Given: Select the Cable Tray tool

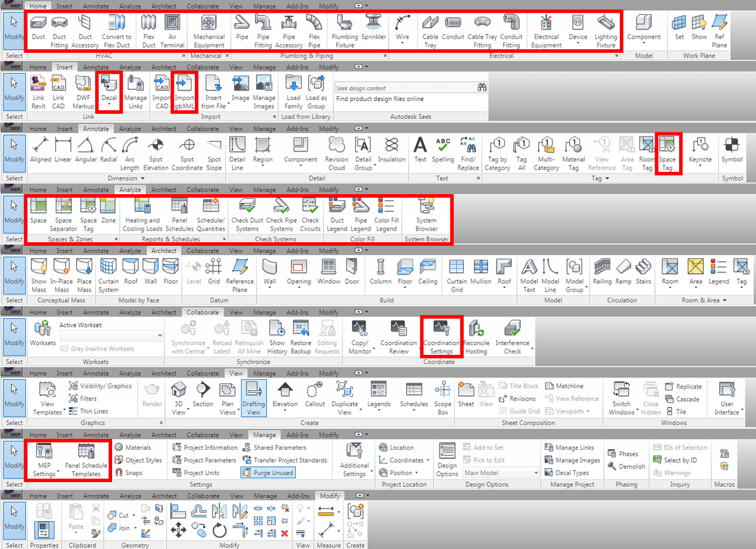Looking at the screenshot, I should click(x=430, y=30).
